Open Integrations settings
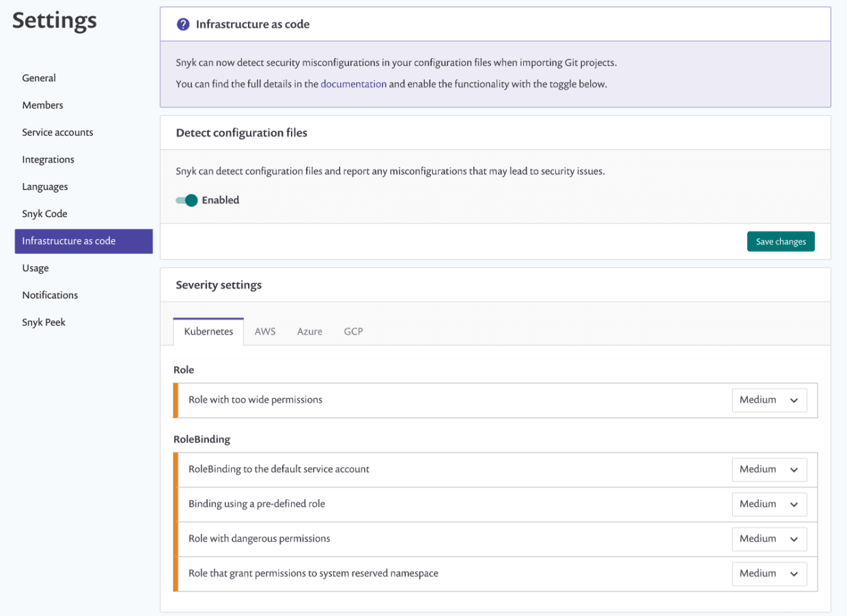This screenshot has width=847, height=616. 48,159
